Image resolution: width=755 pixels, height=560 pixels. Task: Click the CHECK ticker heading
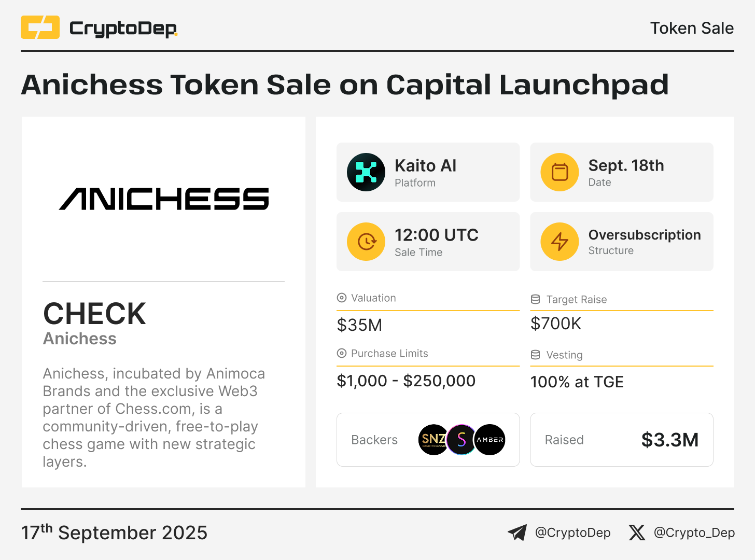(x=95, y=314)
